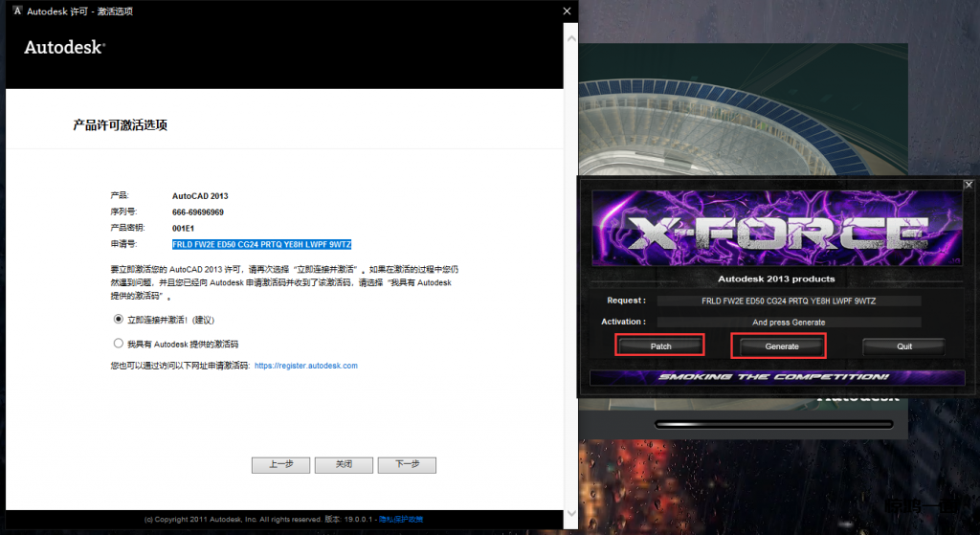Select 我具有 Autodesk 提供的激活码 radio option
The image size is (980, 535).
[119, 343]
